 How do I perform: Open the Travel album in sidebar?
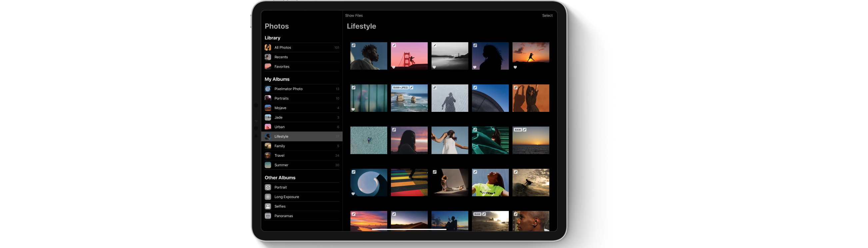279,155
